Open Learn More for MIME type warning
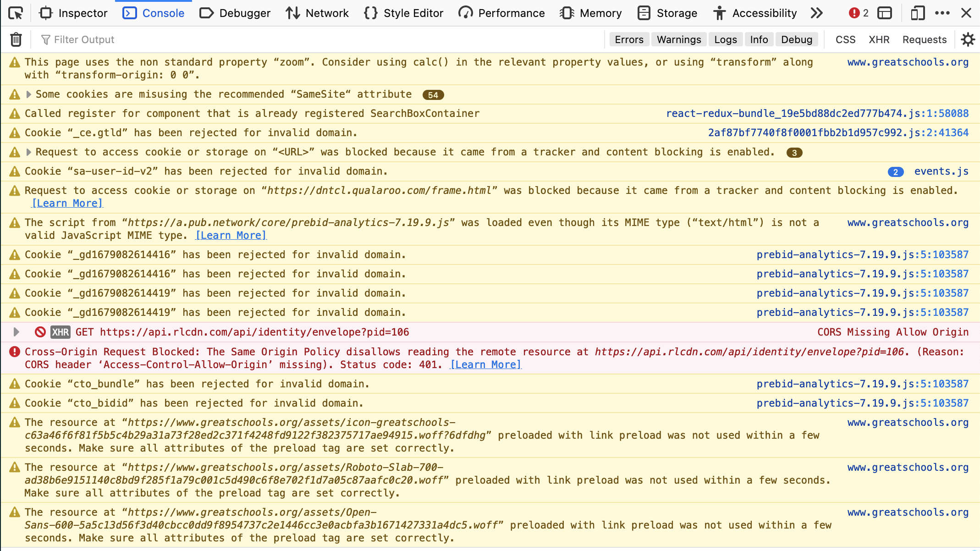This screenshot has height=551, width=980. 231,235
